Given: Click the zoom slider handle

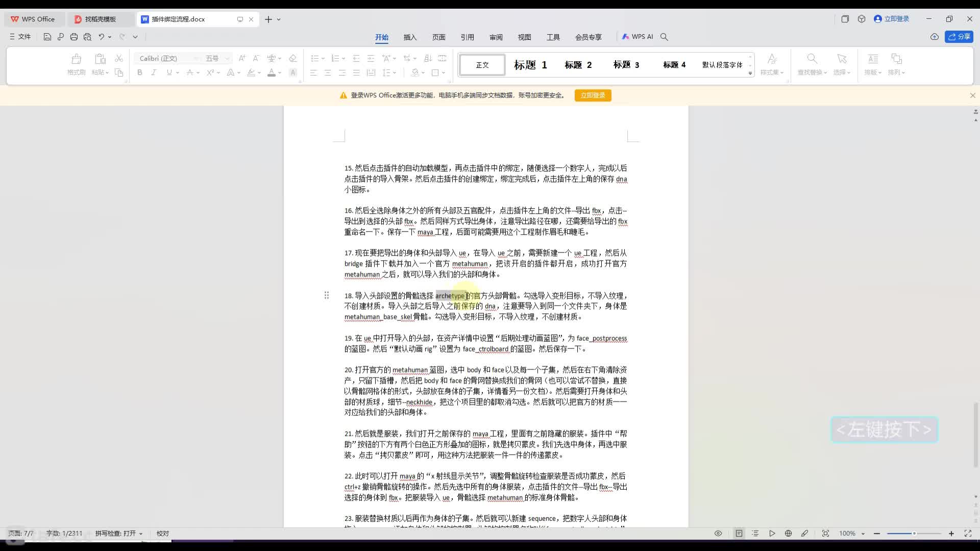Looking at the screenshot, I should [x=914, y=533].
